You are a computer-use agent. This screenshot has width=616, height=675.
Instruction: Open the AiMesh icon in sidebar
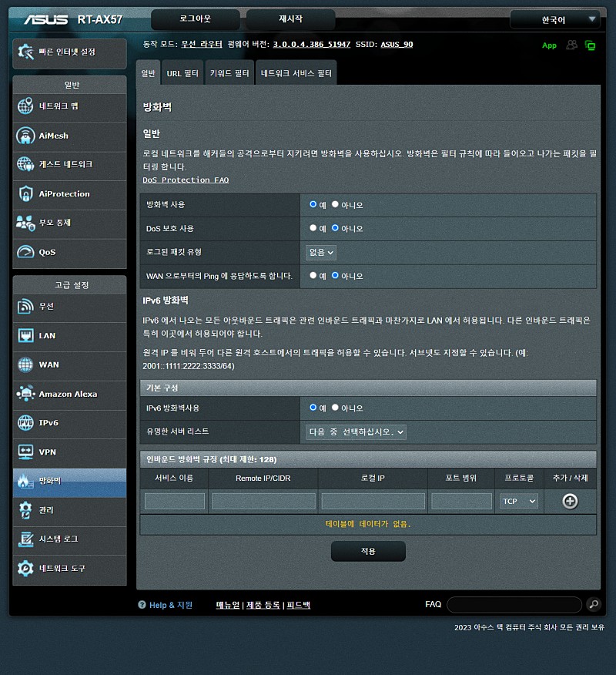pyautogui.click(x=25, y=136)
